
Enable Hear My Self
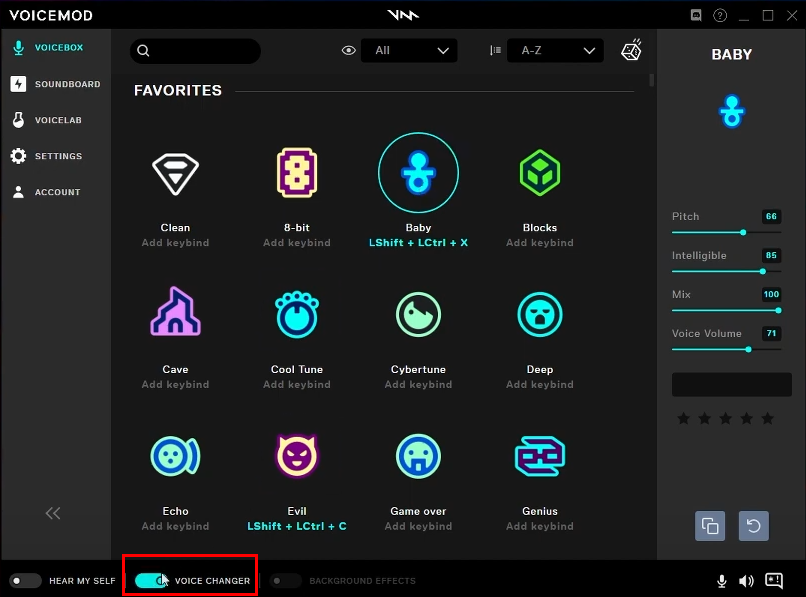(x=25, y=578)
